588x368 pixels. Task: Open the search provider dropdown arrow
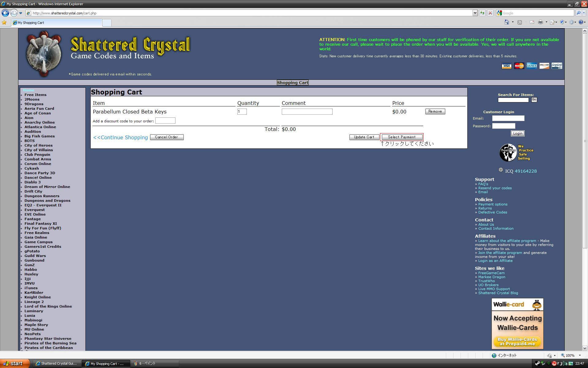click(584, 13)
